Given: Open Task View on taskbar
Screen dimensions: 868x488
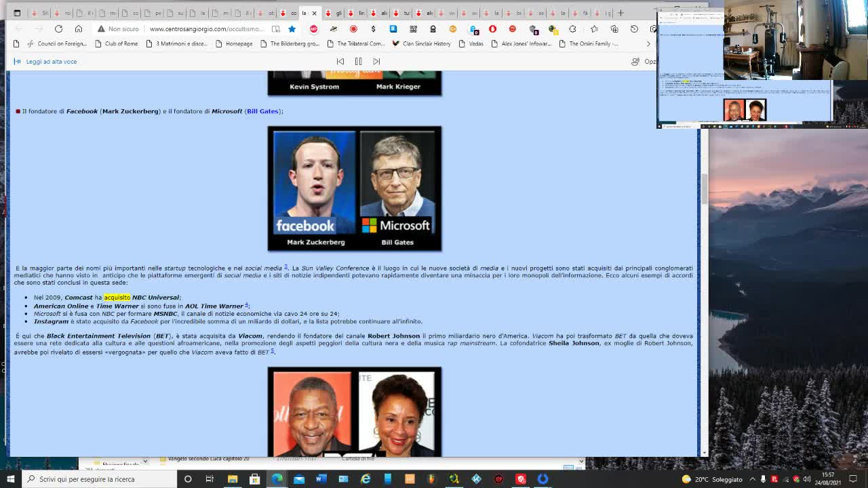Looking at the screenshot, I should [x=210, y=479].
